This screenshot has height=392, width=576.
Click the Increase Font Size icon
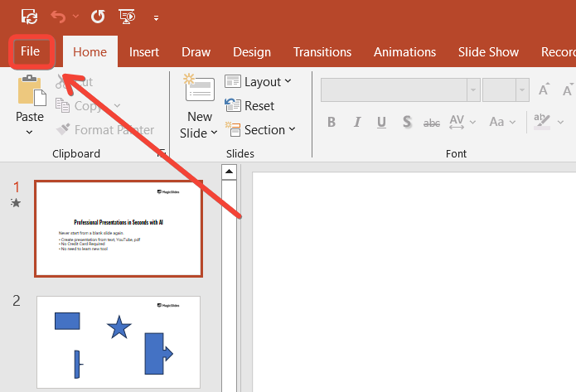(545, 90)
